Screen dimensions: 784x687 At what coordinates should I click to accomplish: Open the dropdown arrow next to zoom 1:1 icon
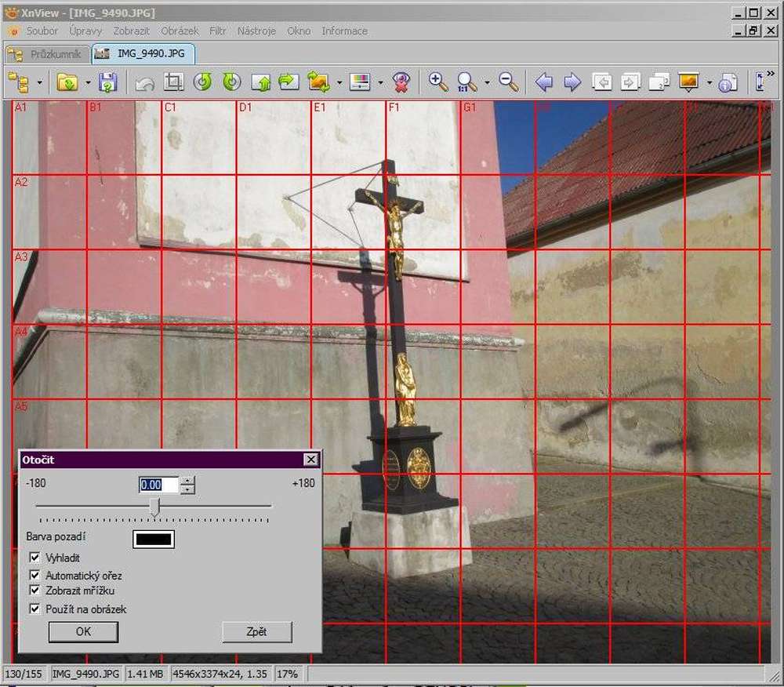487,82
